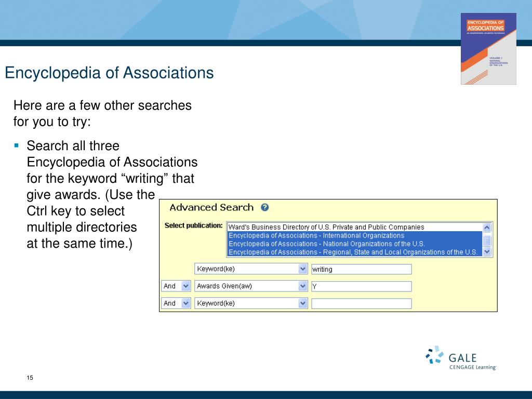This screenshot has width=532, height=399.
Task: Click the Gale Cengage Learning logo
Action: pyautogui.click(x=461, y=358)
